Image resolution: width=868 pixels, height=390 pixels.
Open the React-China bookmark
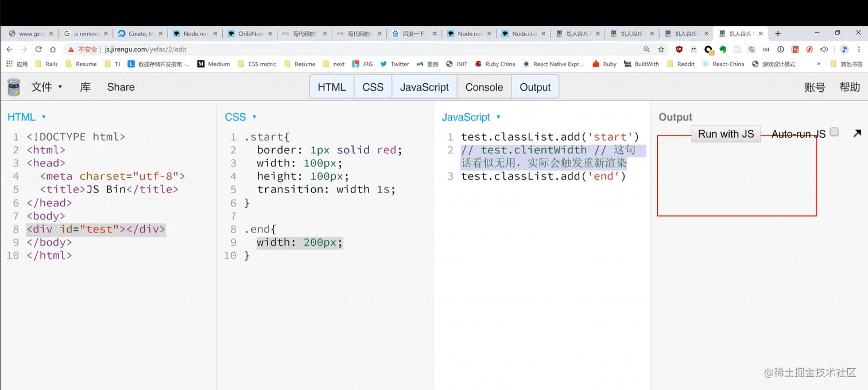723,64
